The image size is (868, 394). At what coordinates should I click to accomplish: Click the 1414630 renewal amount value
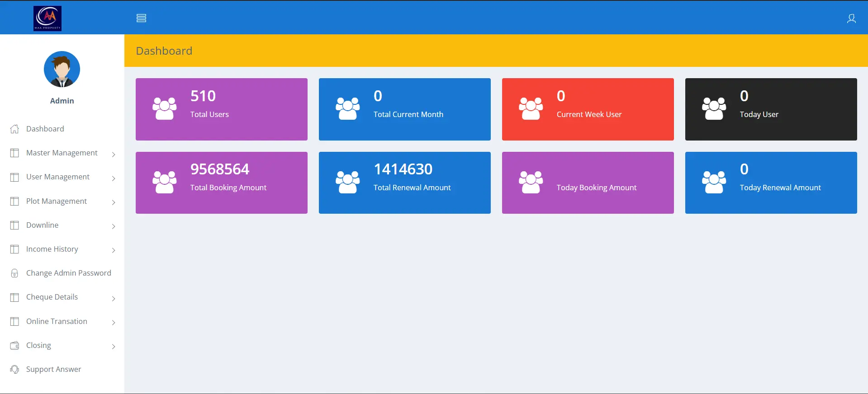point(403,169)
